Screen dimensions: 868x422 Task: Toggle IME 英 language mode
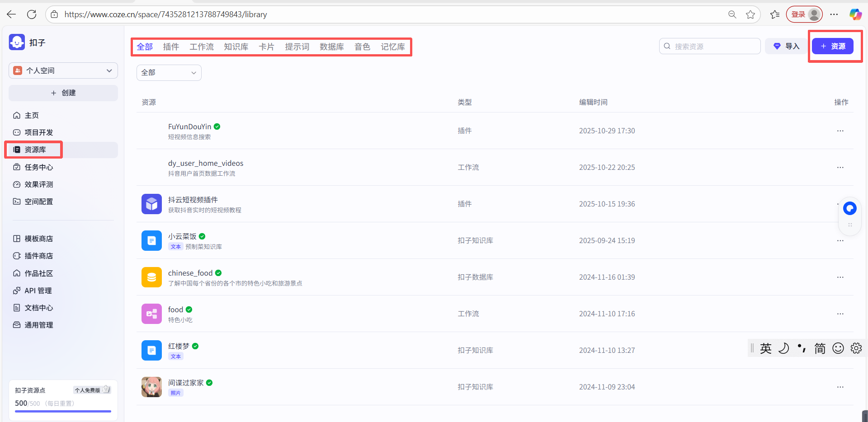pos(766,348)
